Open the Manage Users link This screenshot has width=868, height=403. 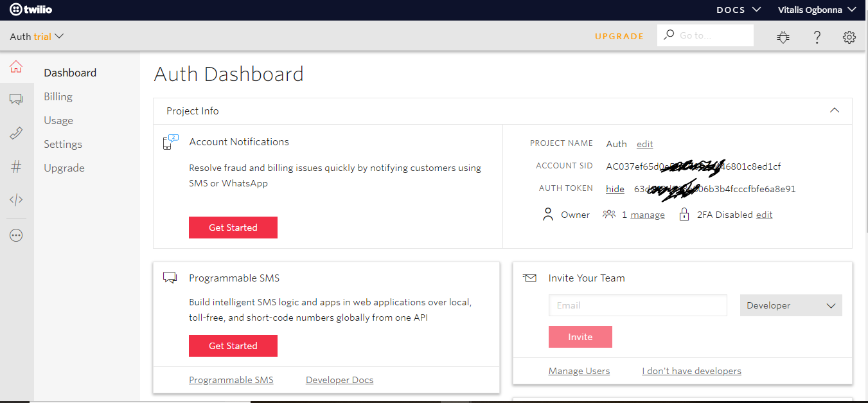pos(579,371)
